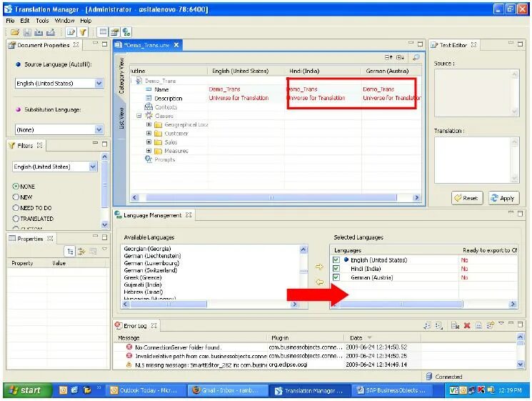Click the Export Log icon in Error Log
532x401 pixels.
click(x=428, y=325)
